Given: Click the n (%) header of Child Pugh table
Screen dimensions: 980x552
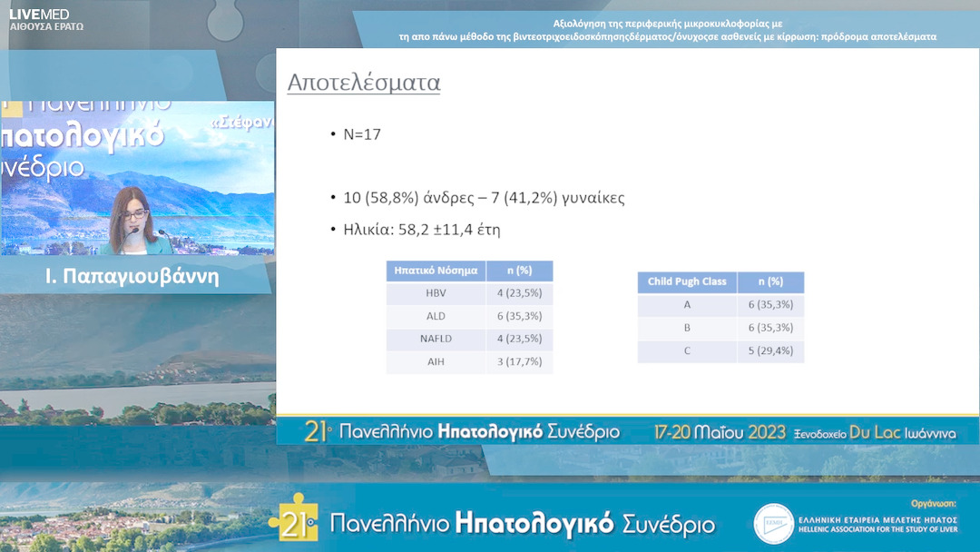Looking at the screenshot, I should coord(770,281).
